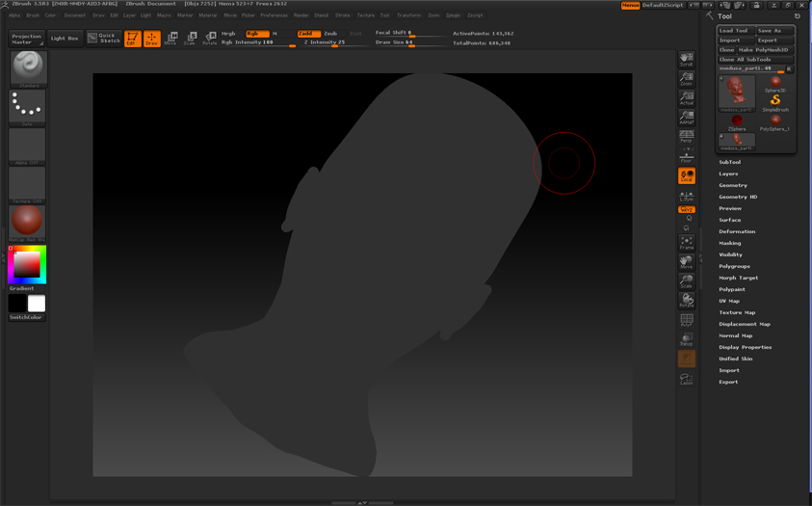Activate Rotate mode in top shelf
Viewport: 812px width, 506px height.
[x=209, y=39]
